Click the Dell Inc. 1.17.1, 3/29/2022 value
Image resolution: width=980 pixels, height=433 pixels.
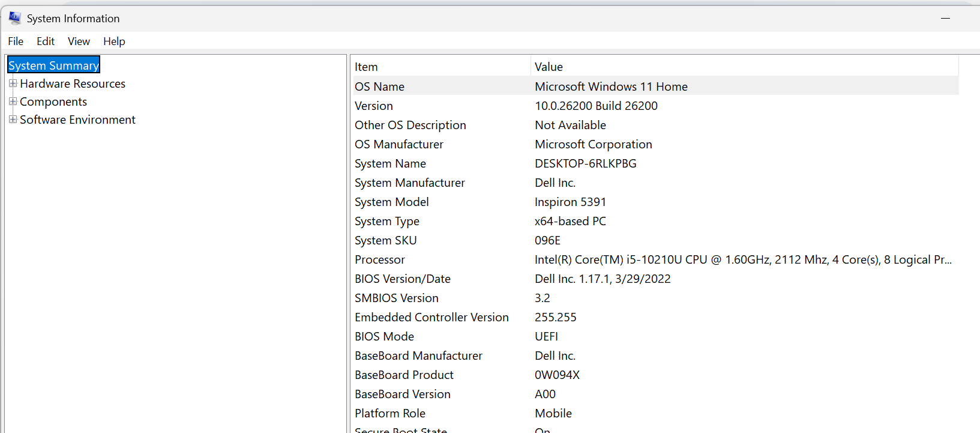(x=603, y=279)
